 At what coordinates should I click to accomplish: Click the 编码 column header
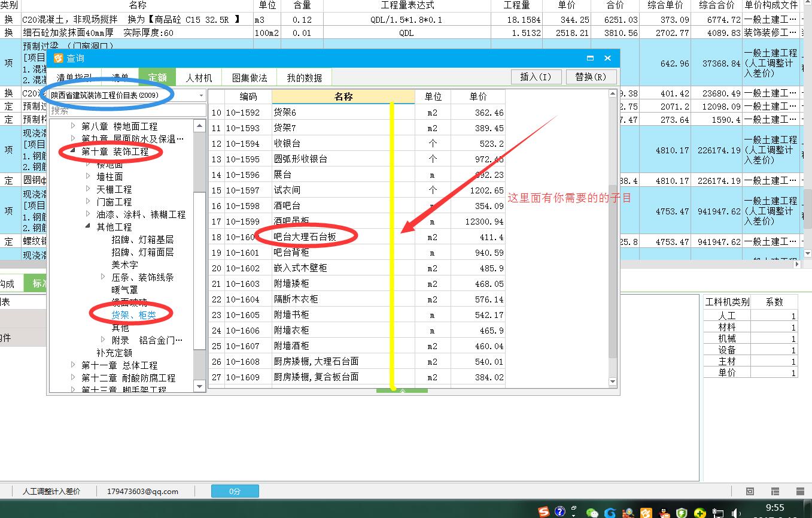(x=248, y=96)
